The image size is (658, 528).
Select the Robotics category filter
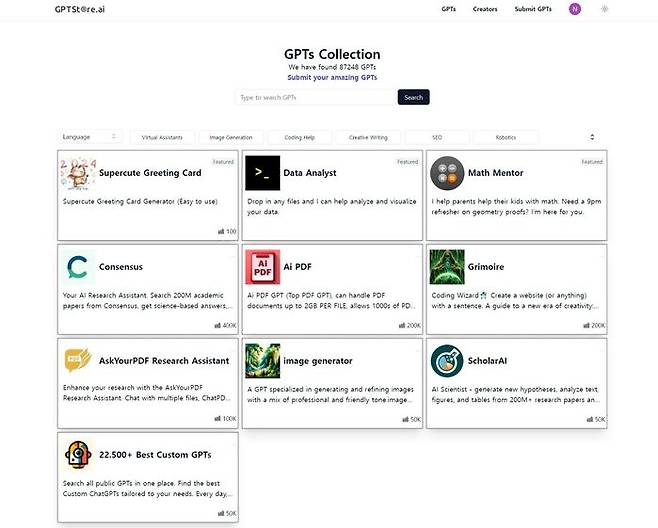point(506,137)
